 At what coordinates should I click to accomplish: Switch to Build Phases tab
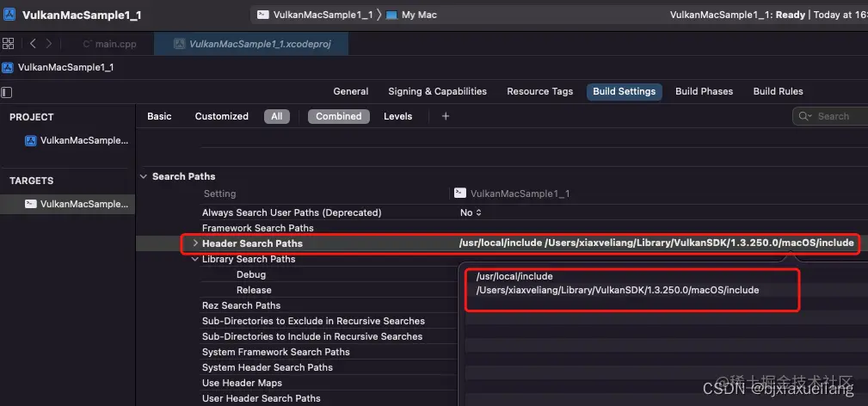(x=705, y=91)
